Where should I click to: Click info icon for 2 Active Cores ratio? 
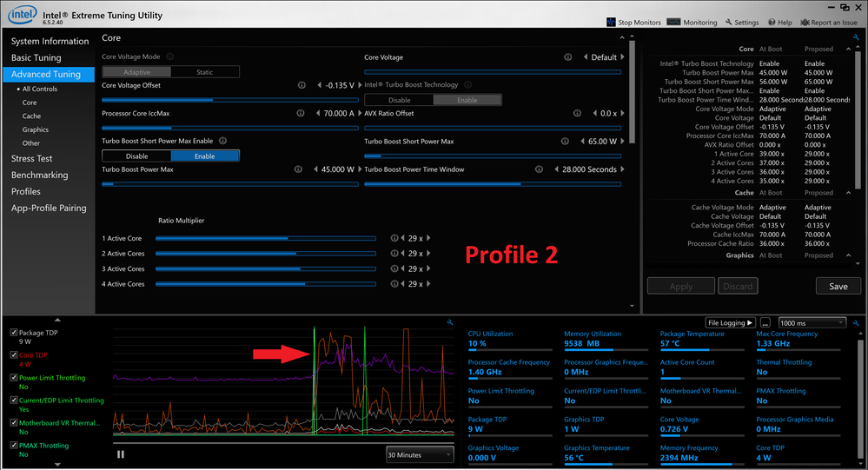click(x=394, y=253)
